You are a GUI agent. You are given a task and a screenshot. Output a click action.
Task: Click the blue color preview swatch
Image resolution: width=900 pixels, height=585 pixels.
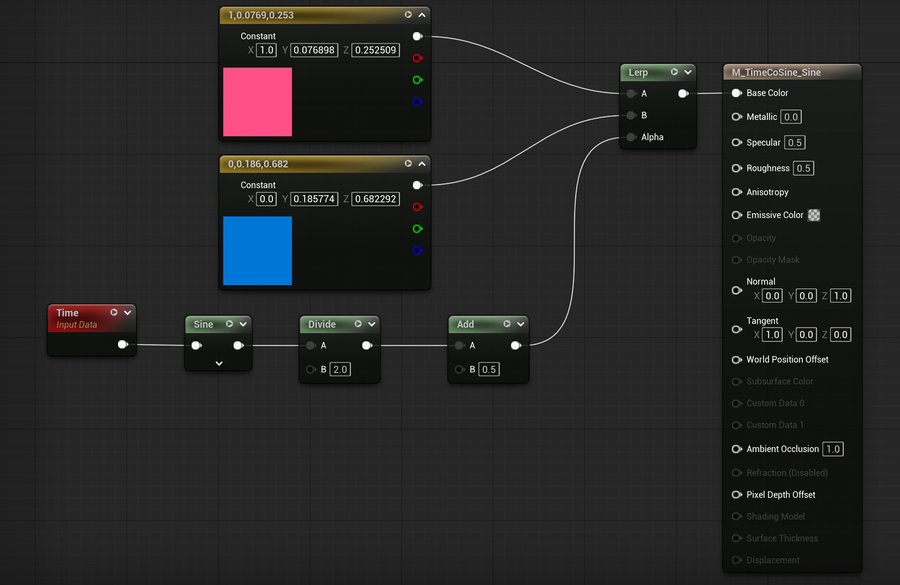pos(257,250)
